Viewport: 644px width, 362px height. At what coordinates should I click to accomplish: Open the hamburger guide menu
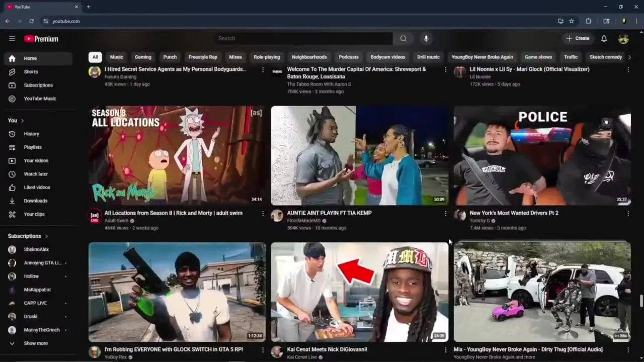coord(12,38)
